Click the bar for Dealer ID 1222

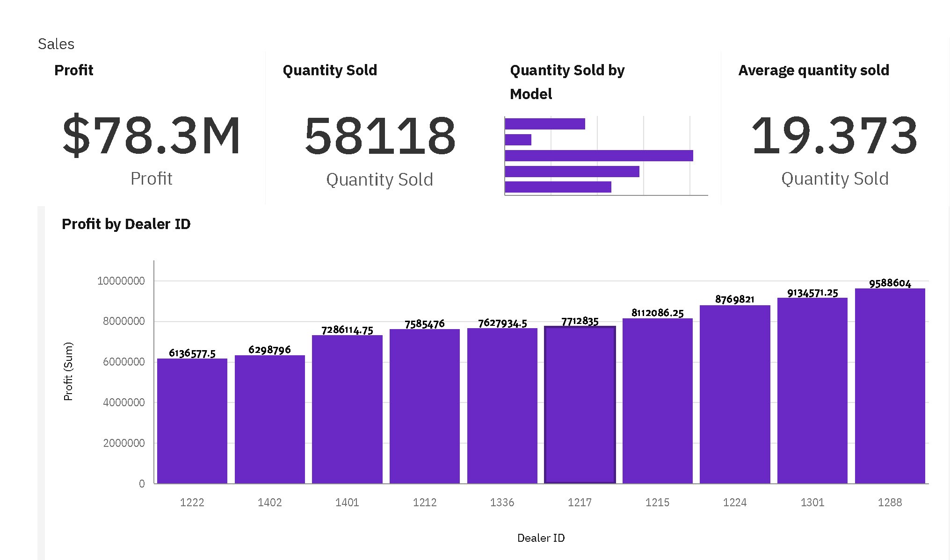tap(192, 421)
